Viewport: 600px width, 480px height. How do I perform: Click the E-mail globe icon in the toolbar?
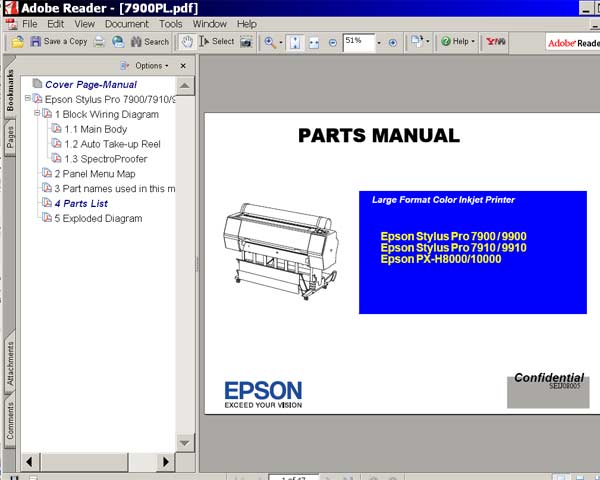pyautogui.click(x=118, y=41)
